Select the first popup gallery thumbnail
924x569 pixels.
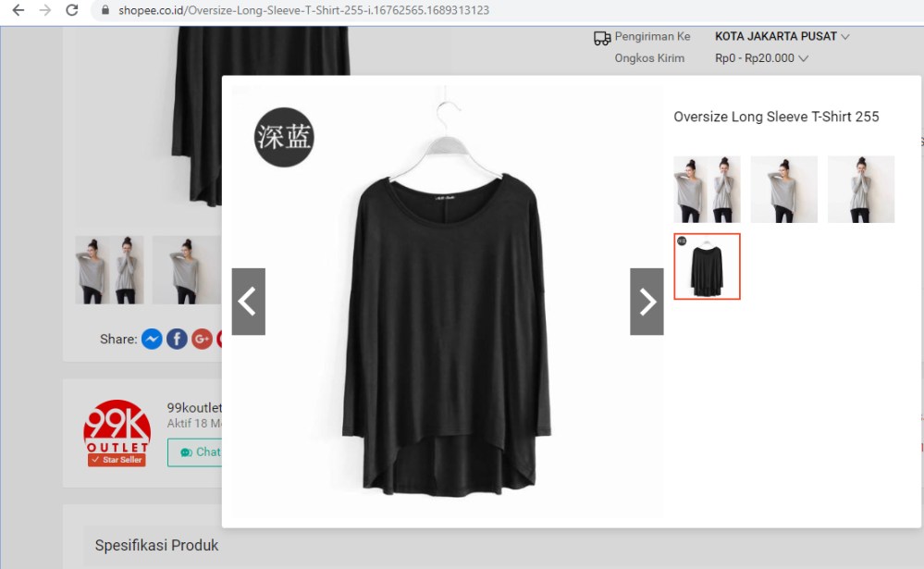707,190
